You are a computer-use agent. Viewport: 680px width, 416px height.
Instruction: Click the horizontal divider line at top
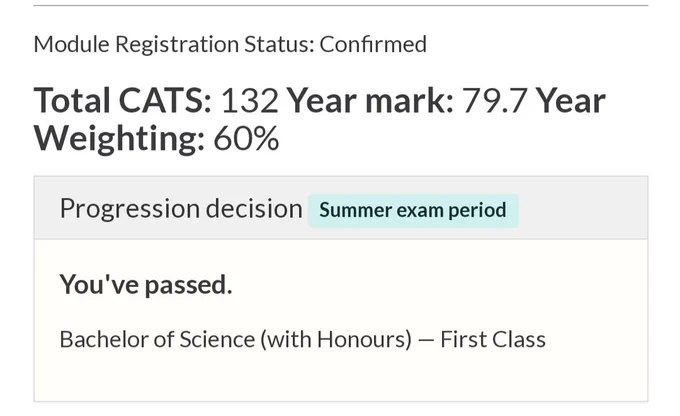341,6
